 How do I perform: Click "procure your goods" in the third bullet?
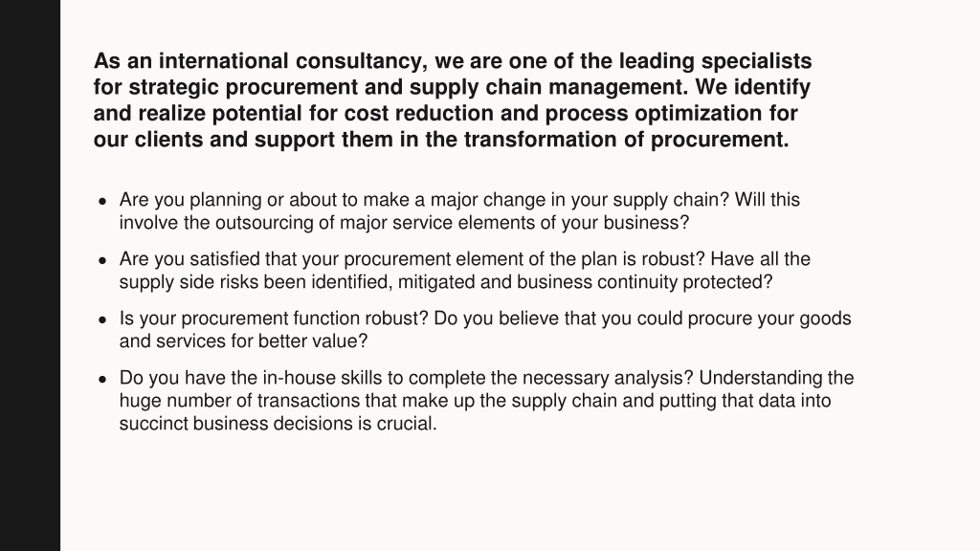pyautogui.click(x=769, y=319)
